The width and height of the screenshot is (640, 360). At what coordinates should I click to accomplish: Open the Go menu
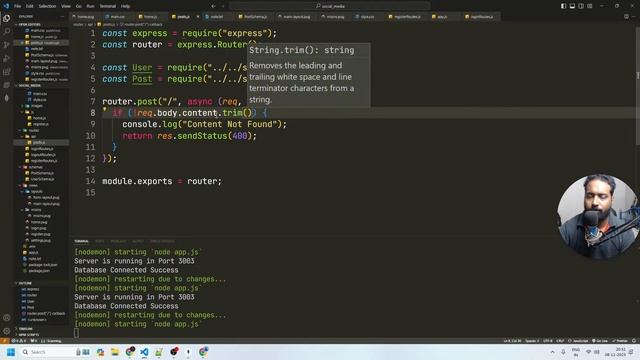[x=78, y=6]
